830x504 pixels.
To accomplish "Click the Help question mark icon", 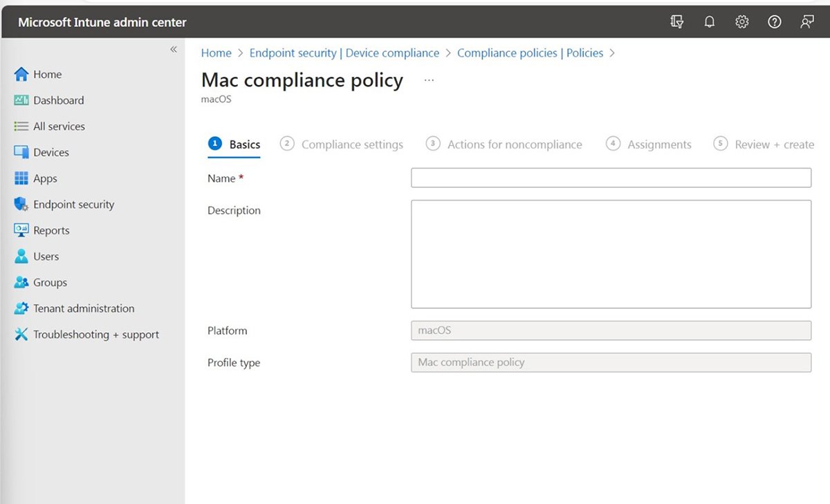I will 774,22.
